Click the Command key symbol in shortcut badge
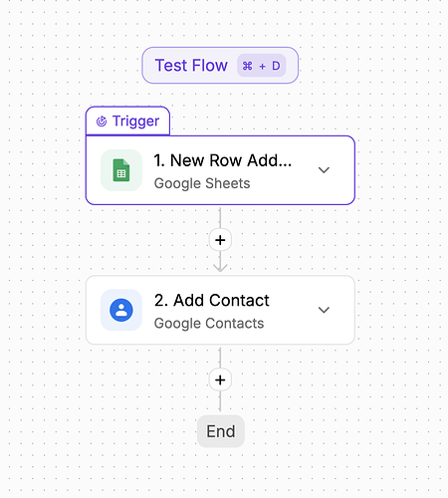The height and width of the screenshot is (498, 448). click(247, 66)
